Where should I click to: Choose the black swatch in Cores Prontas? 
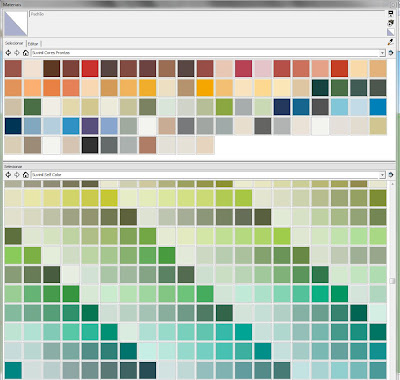pyautogui.click(x=90, y=145)
